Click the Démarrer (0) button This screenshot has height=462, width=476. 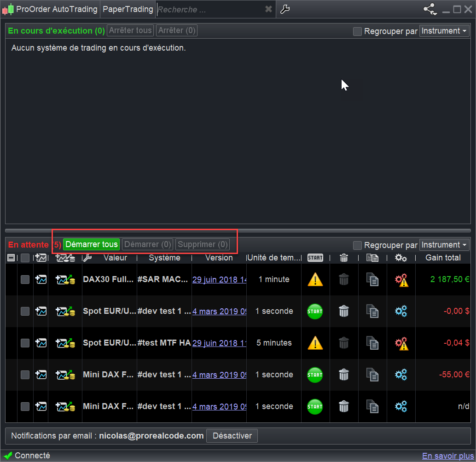(147, 244)
